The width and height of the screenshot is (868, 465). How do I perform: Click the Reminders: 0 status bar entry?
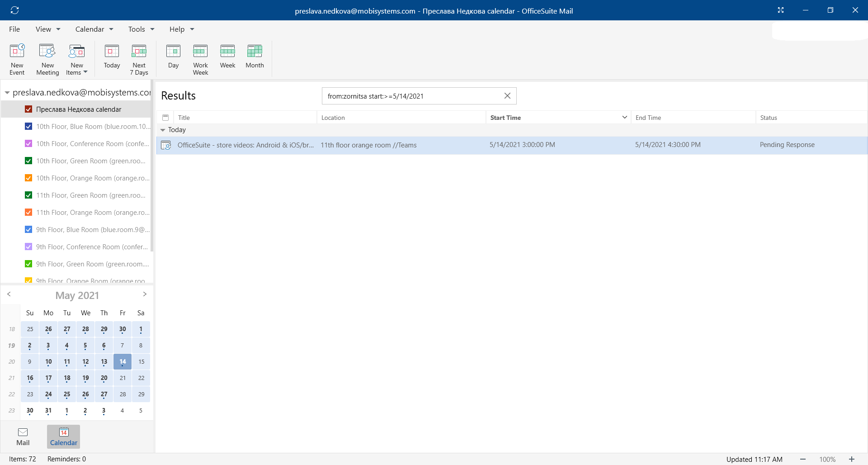coord(66,459)
